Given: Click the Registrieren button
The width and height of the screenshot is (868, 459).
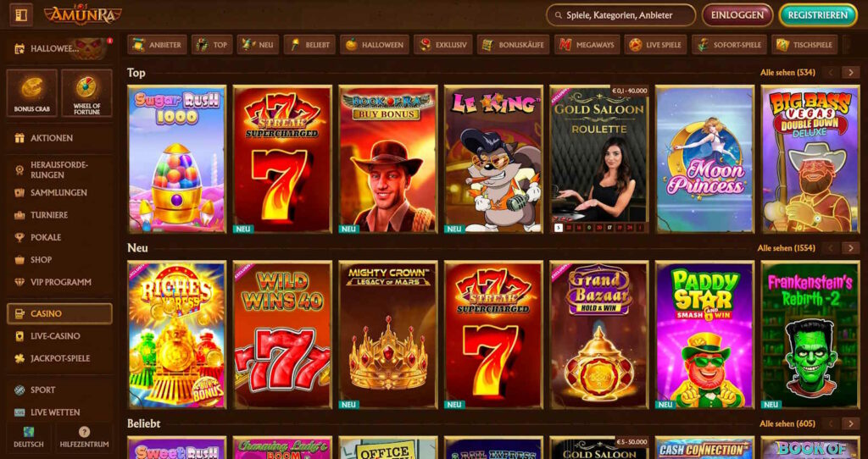Looking at the screenshot, I should (x=818, y=15).
